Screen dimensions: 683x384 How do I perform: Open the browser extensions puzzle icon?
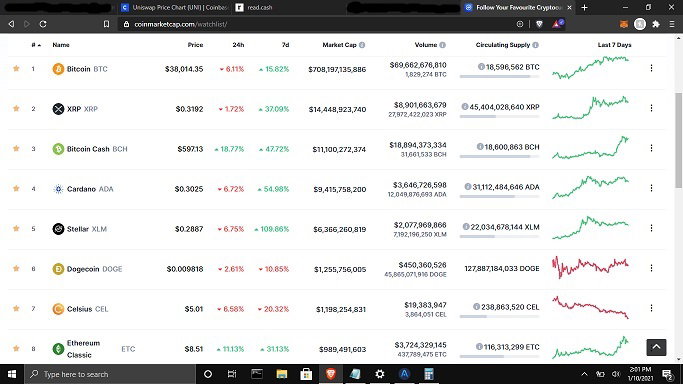[x=656, y=24]
